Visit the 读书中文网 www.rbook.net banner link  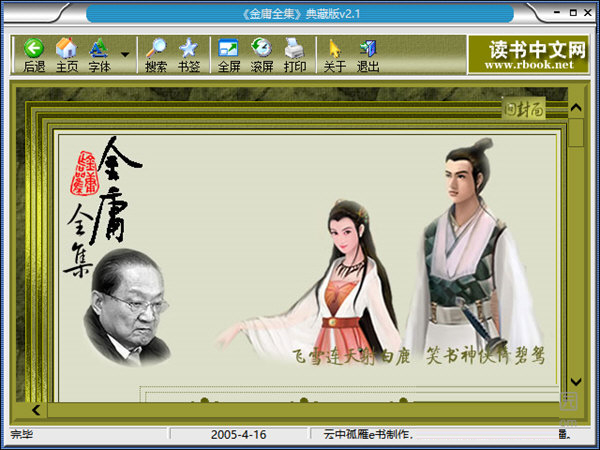529,55
